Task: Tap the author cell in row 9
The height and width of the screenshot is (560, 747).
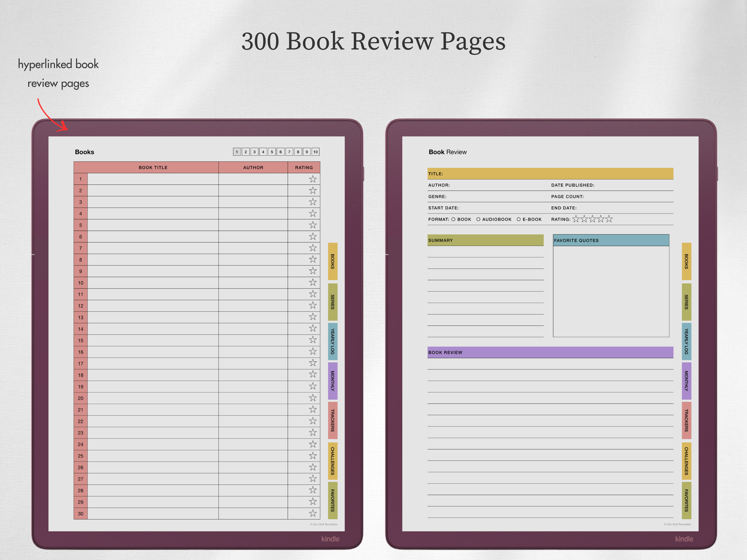Action: point(253,271)
